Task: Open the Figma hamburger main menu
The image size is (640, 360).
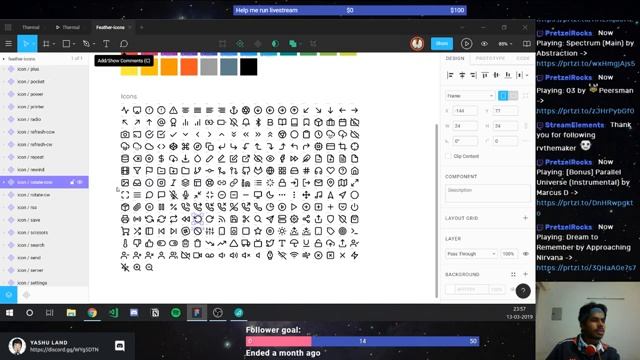Action: [x=8, y=44]
